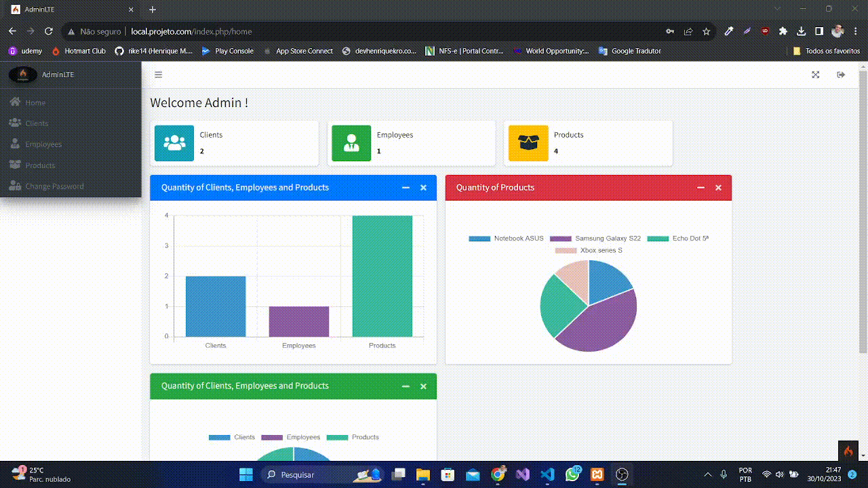Open WhatsApp from the taskbar
The height and width of the screenshot is (488, 868).
click(573, 474)
